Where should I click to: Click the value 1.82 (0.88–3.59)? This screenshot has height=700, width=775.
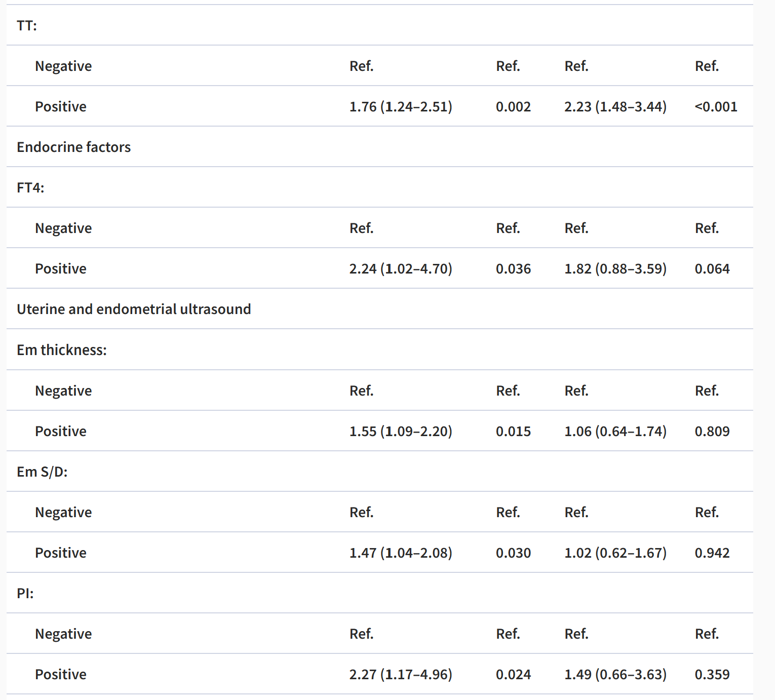coord(615,268)
